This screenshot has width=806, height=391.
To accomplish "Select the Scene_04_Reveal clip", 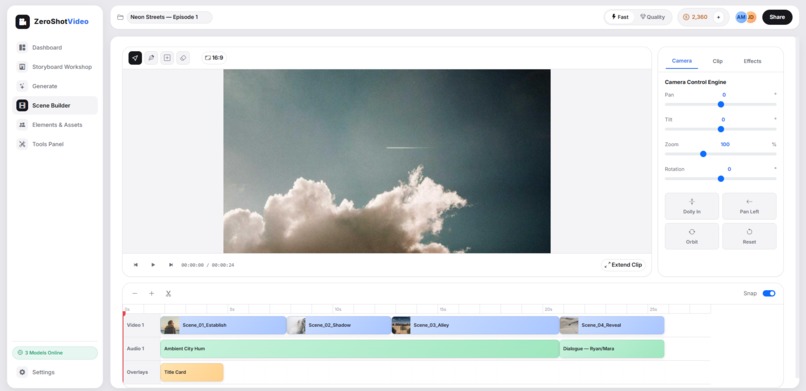I will 612,325.
